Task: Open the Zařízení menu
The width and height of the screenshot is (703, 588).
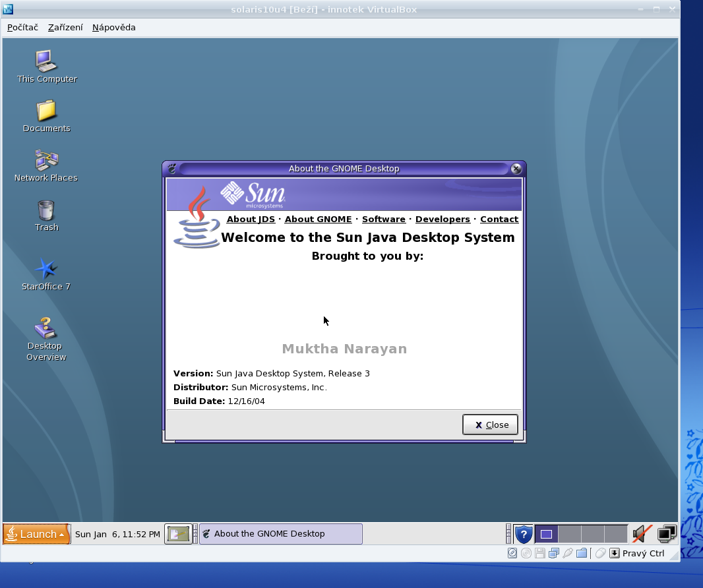Action: pyautogui.click(x=65, y=27)
